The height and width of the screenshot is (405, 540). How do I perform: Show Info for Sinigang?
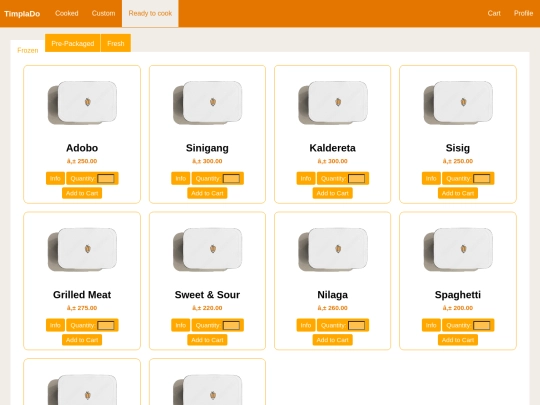pos(180,178)
